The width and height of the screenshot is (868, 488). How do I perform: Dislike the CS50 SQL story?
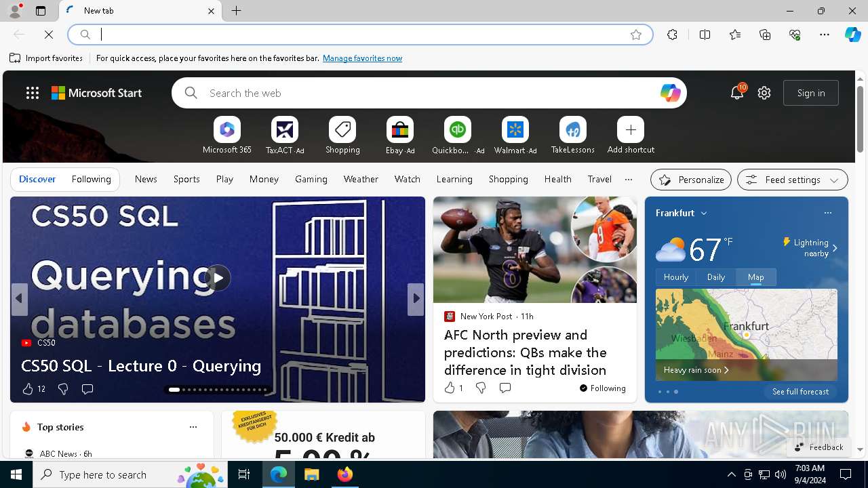[63, 389]
